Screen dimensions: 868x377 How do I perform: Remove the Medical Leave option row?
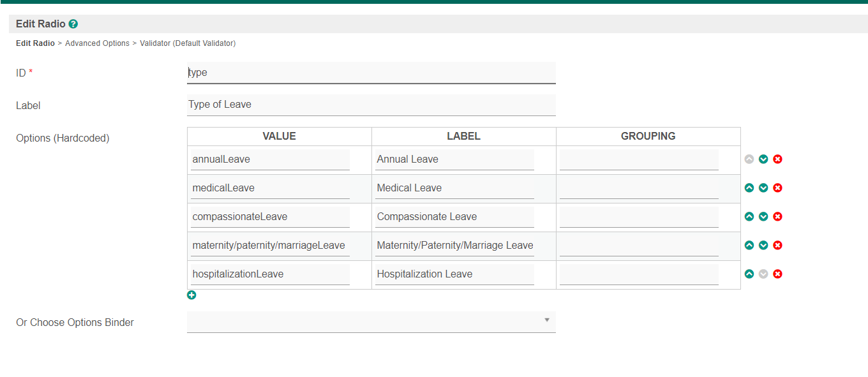[777, 188]
